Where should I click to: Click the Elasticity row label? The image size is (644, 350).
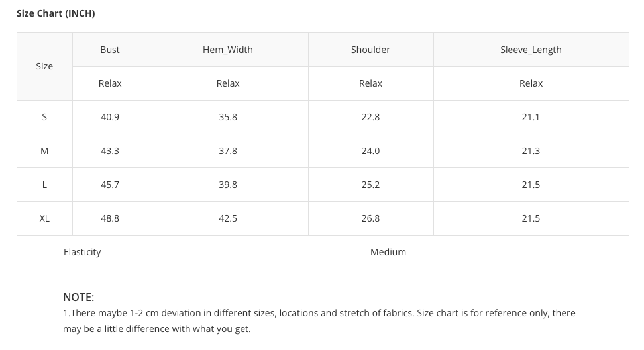pyautogui.click(x=82, y=252)
